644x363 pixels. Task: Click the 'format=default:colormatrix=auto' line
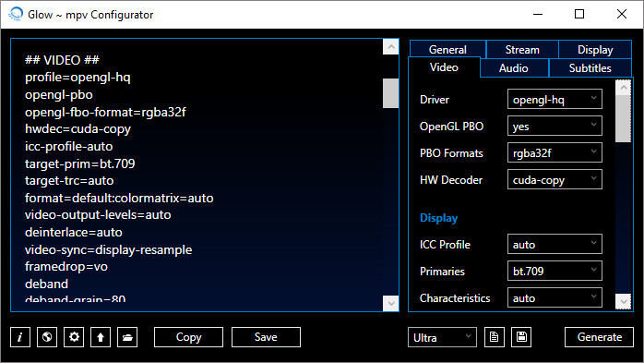coord(119,198)
